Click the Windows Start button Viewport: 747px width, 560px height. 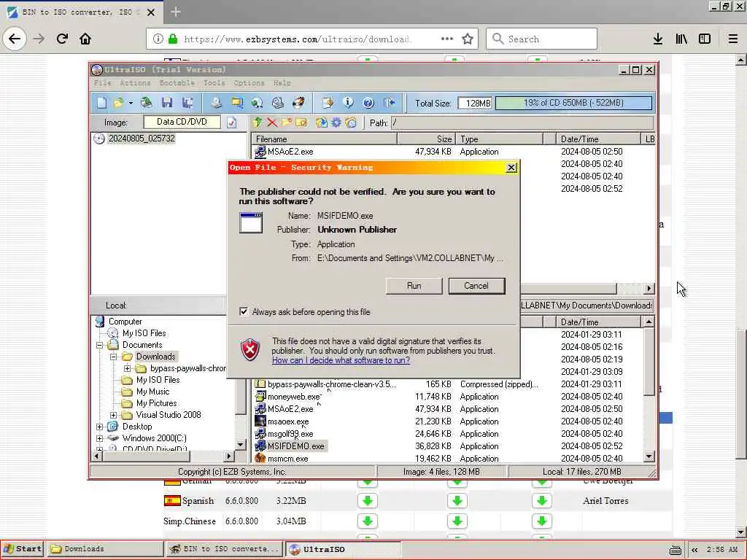coord(23,548)
